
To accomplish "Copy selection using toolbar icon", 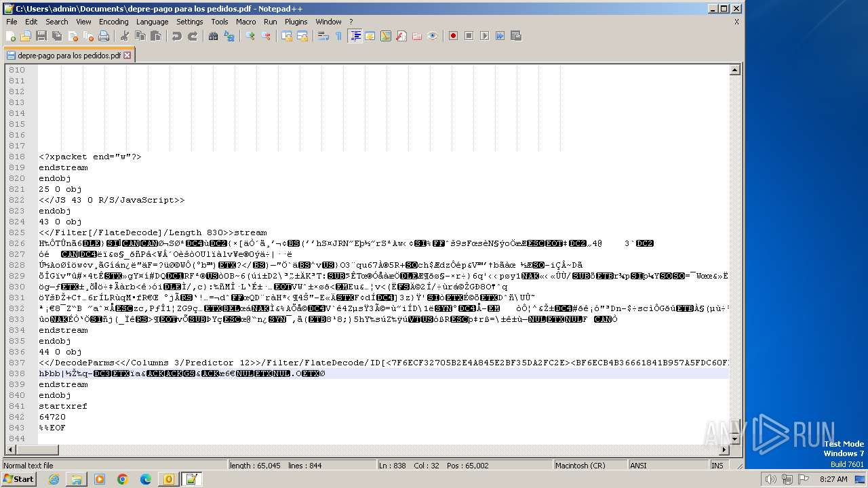I will tap(140, 36).
